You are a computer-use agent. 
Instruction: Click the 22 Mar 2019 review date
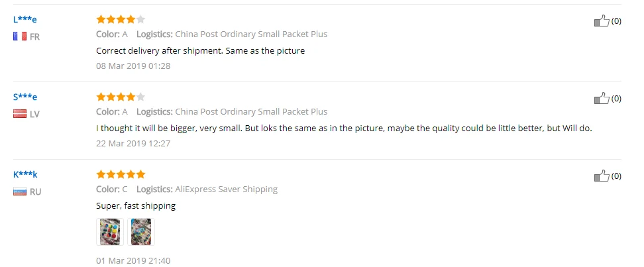pos(133,143)
